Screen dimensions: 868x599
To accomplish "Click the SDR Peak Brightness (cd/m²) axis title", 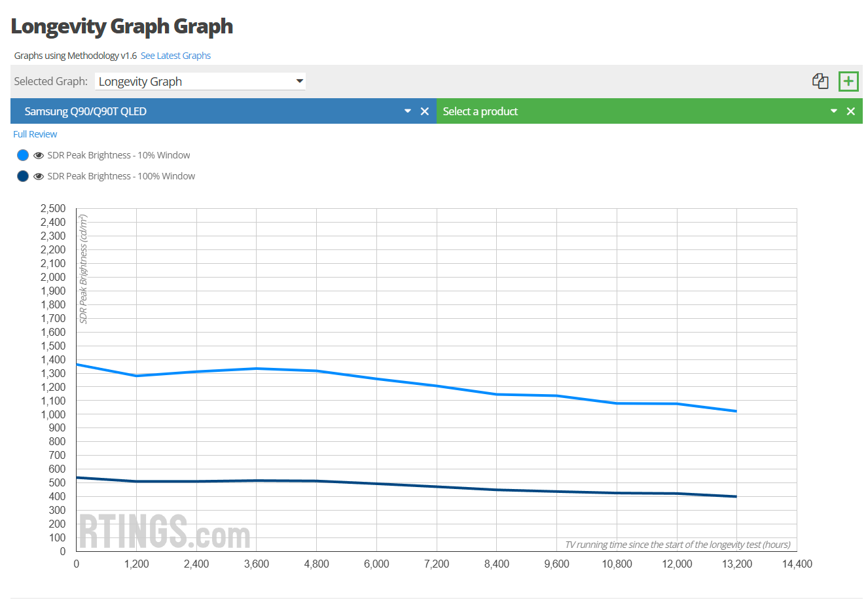I will [x=83, y=269].
